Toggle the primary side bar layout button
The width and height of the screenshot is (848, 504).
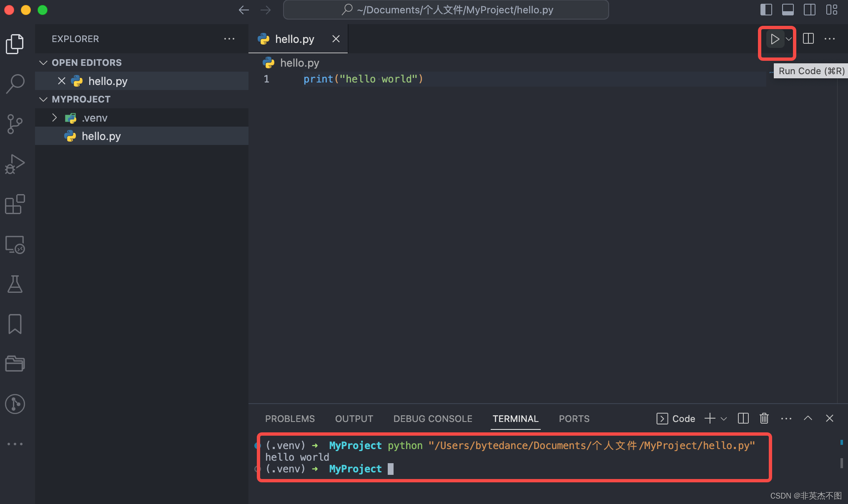tap(766, 10)
